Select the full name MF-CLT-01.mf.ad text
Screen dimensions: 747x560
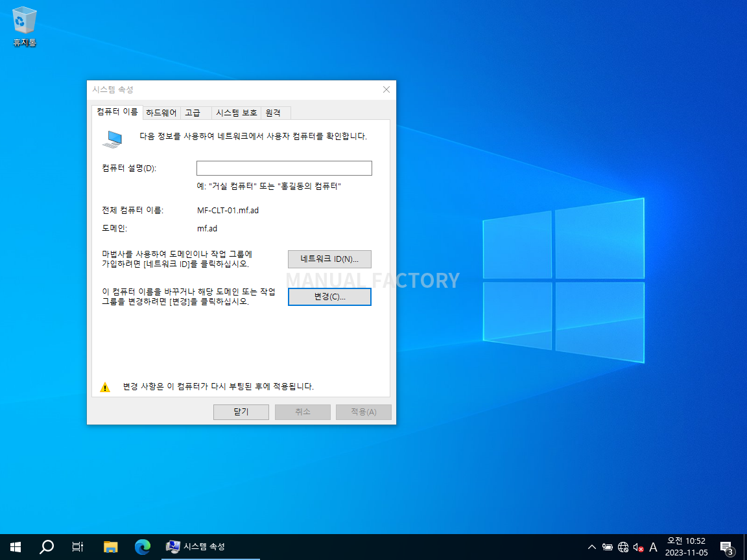tap(228, 210)
